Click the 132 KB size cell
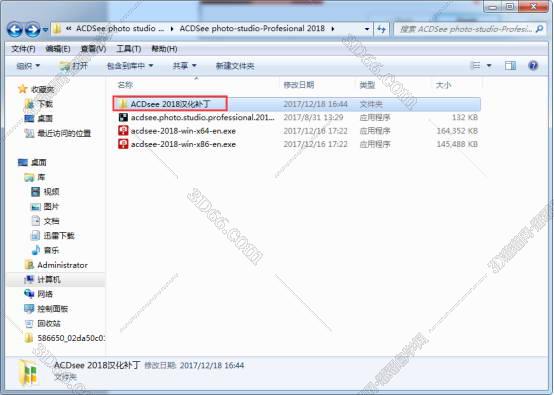Viewport: 554px width, 395px height. click(465, 117)
